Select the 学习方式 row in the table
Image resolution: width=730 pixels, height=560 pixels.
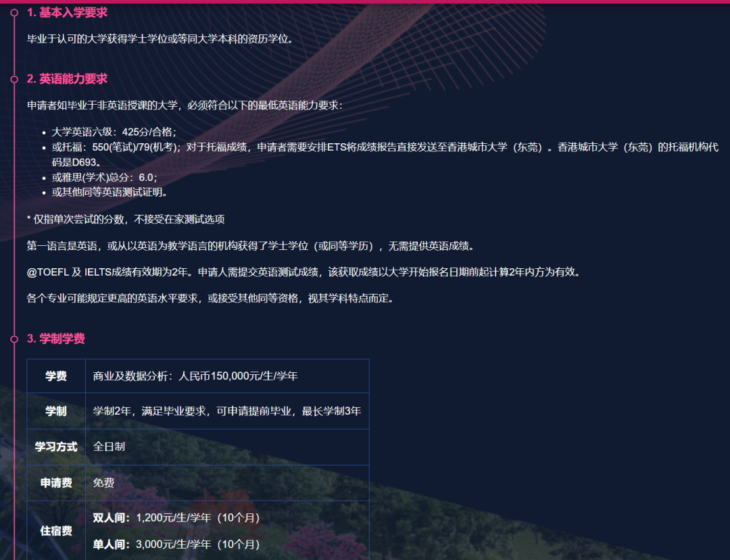pyautogui.click(x=55, y=447)
